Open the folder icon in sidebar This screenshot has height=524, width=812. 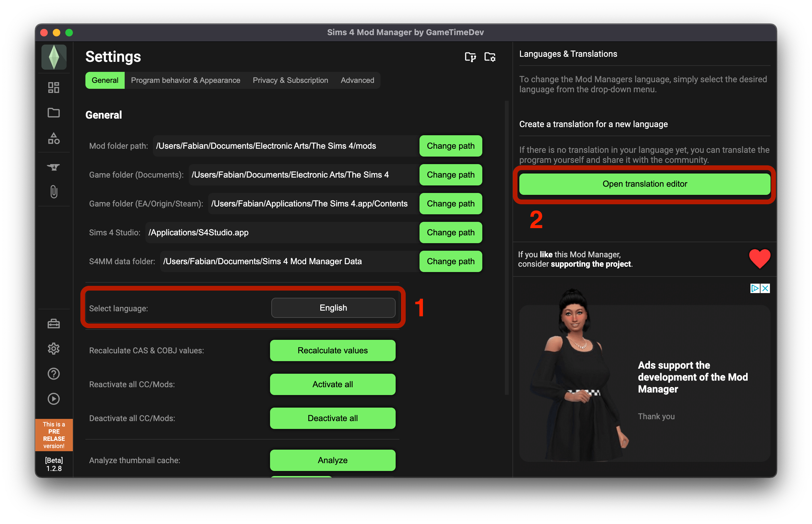[53, 113]
